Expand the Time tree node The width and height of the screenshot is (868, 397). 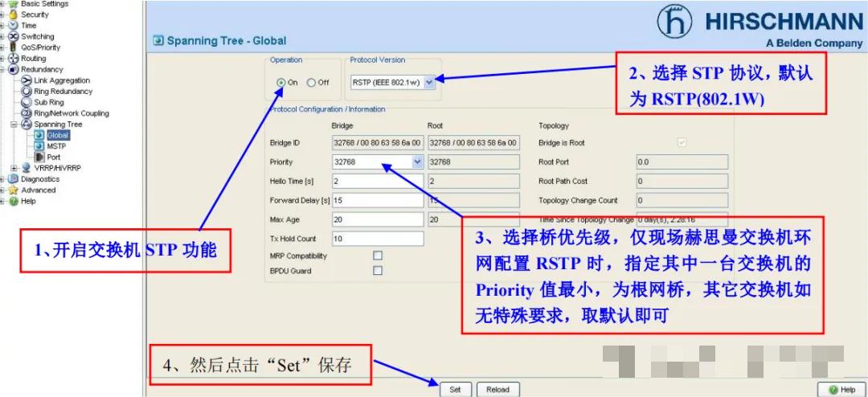[x=2, y=26]
